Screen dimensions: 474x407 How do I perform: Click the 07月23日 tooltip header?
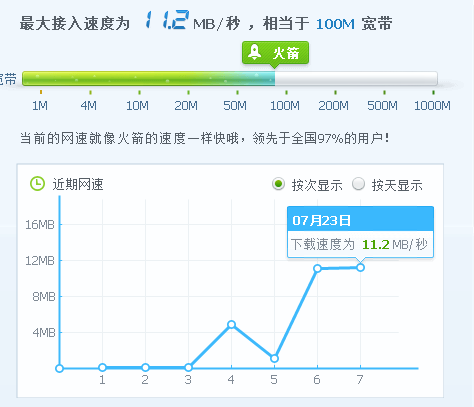coord(360,219)
